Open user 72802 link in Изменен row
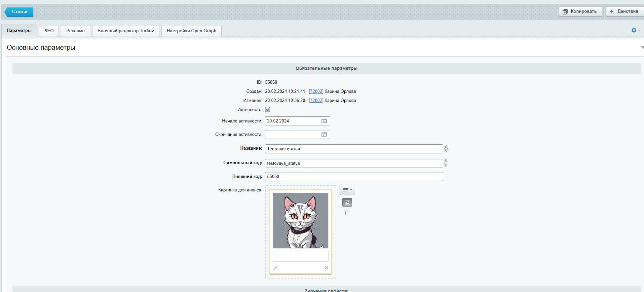The image size is (644, 292). pyautogui.click(x=316, y=100)
